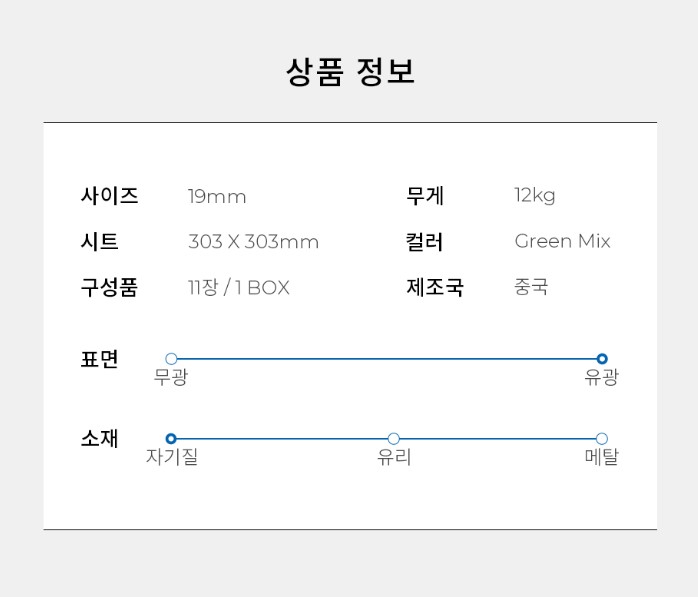The width and height of the screenshot is (698, 597).
Task: Select the 자기질 point on material scale
Action: coord(171,439)
